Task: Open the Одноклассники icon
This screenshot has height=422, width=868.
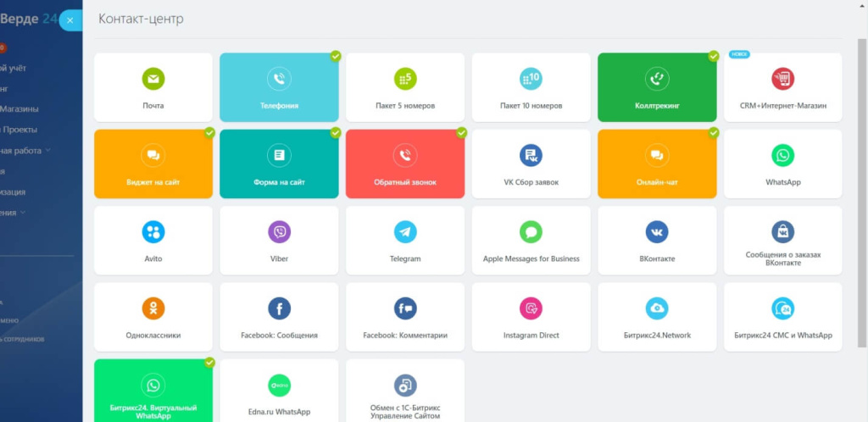Action: pos(153,308)
